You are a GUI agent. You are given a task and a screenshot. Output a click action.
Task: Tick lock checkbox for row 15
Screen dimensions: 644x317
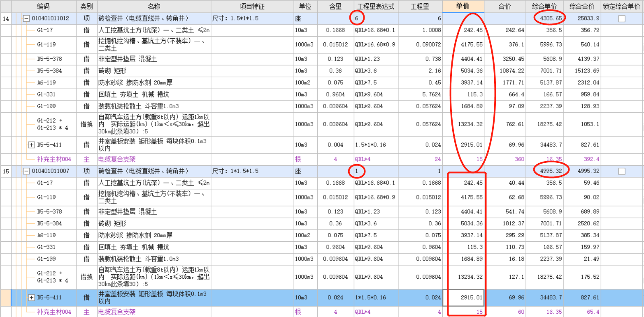coord(622,171)
